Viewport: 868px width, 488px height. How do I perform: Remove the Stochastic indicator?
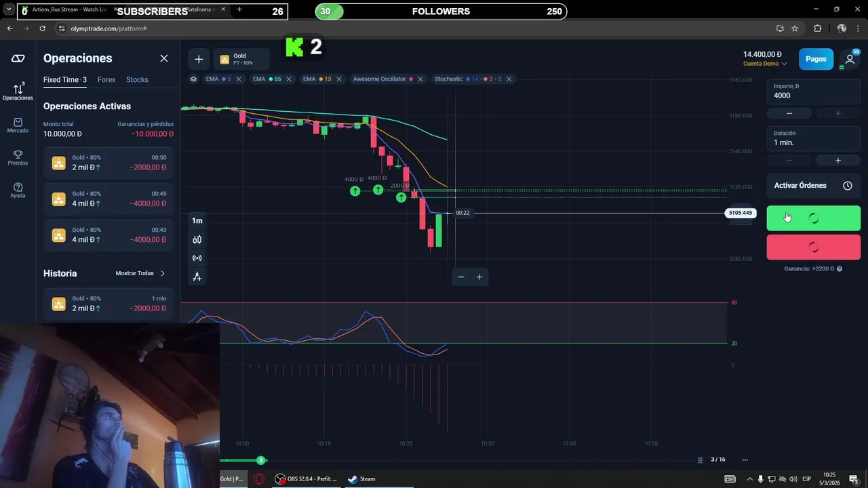coord(509,79)
